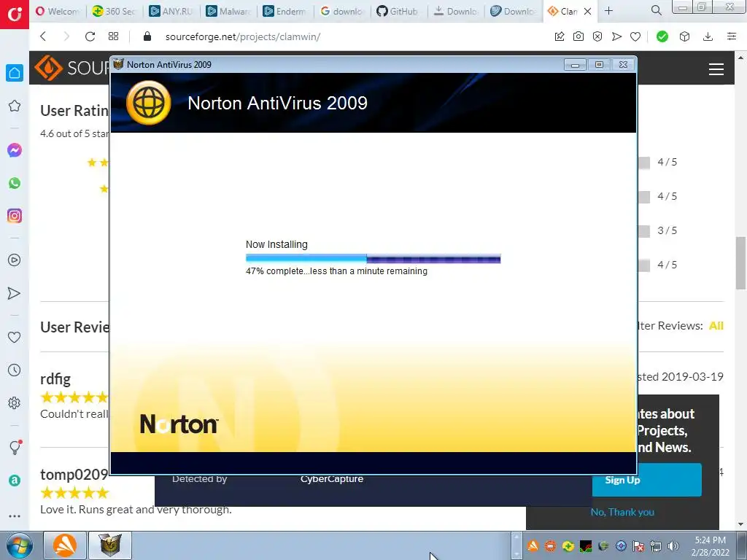Switch to the Welcome tab
The width and height of the screenshot is (747, 560).
[x=58, y=11]
